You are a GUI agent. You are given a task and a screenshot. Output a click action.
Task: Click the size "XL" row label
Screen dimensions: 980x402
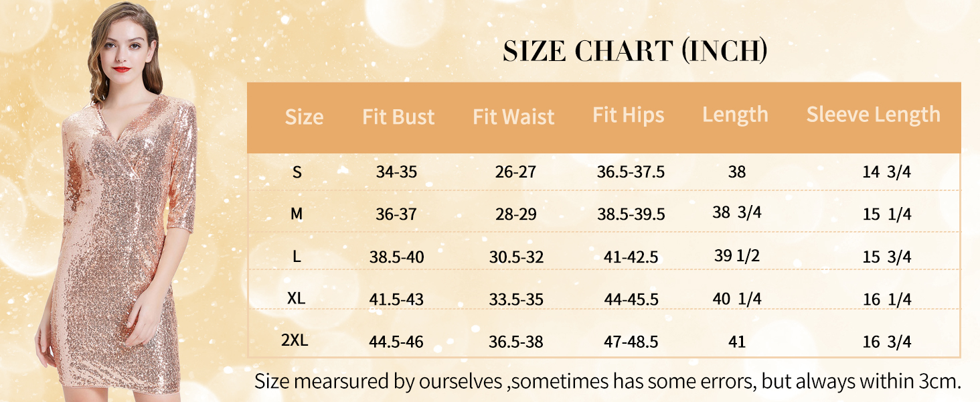point(296,299)
